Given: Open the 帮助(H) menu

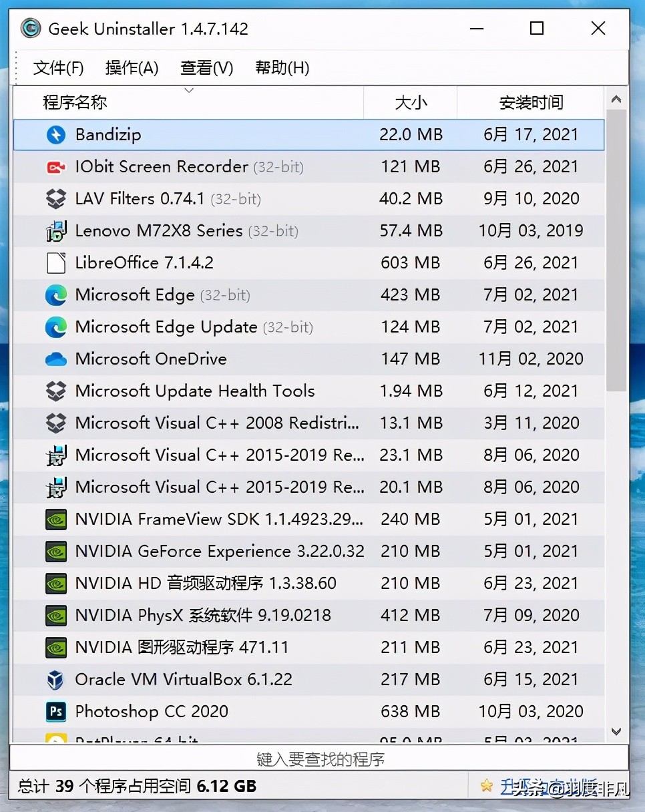Looking at the screenshot, I should pos(282,68).
